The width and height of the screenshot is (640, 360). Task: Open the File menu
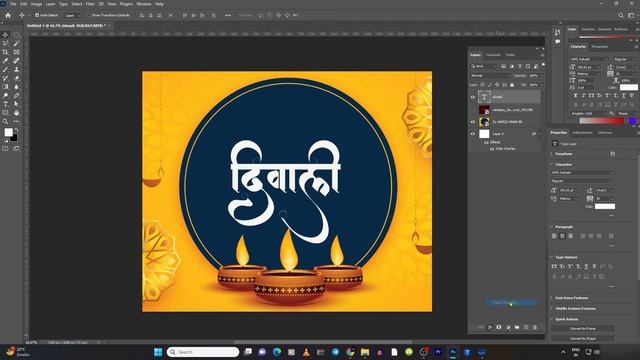(x=13, y=4)
